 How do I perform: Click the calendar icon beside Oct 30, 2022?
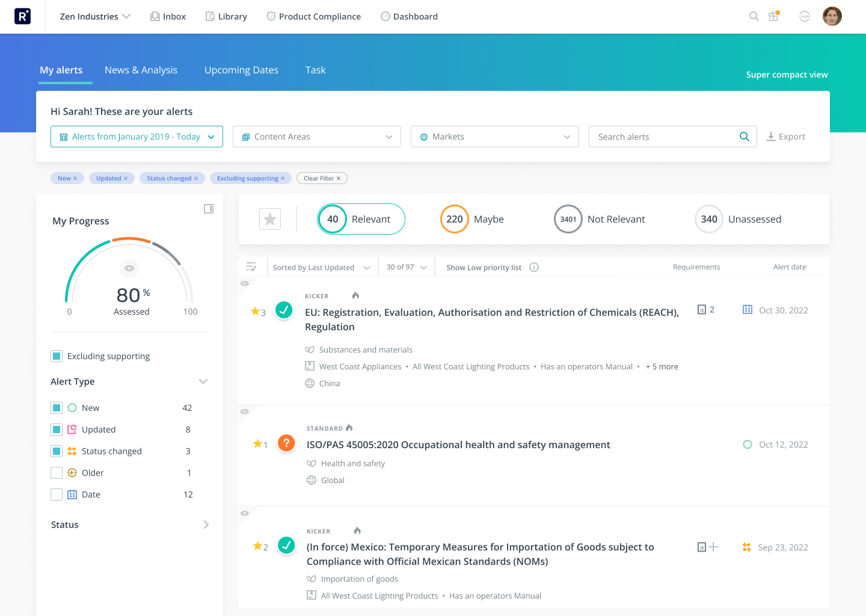[748, 310]
